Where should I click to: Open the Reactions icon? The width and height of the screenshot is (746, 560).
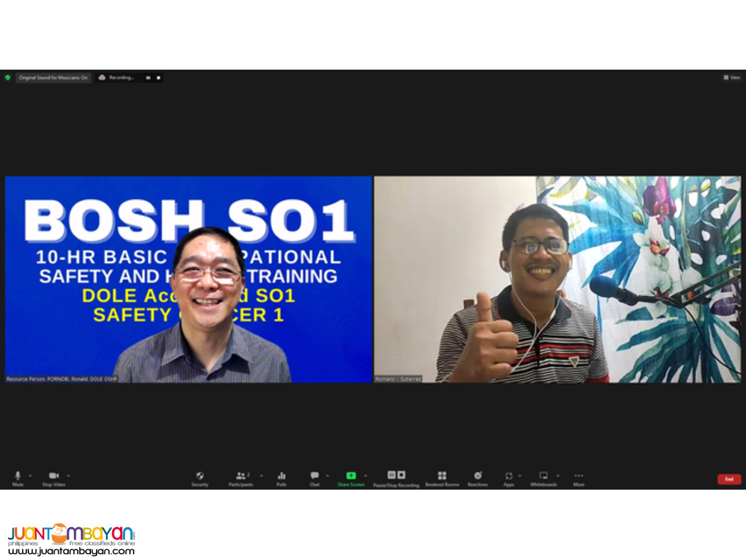click(x=477, y=475)
